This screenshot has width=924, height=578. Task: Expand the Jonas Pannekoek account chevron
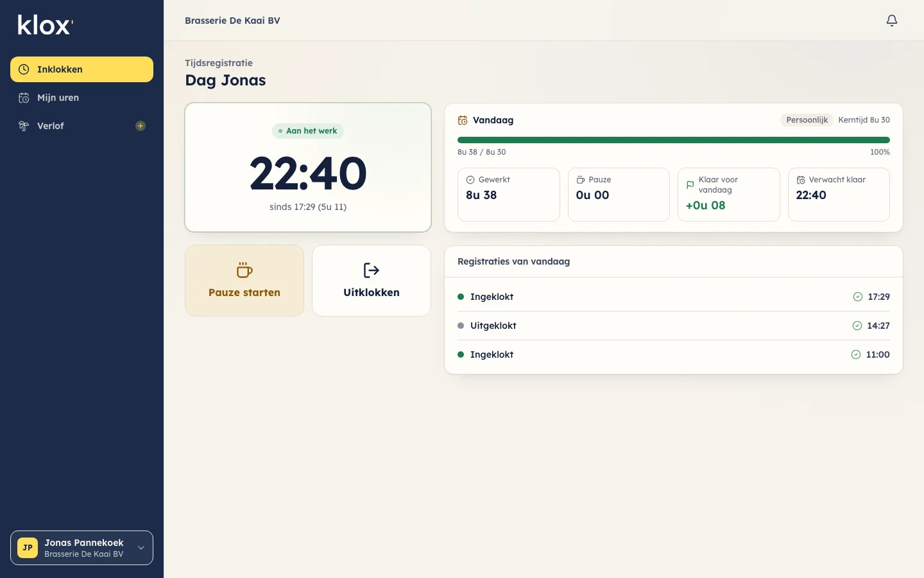141,548
